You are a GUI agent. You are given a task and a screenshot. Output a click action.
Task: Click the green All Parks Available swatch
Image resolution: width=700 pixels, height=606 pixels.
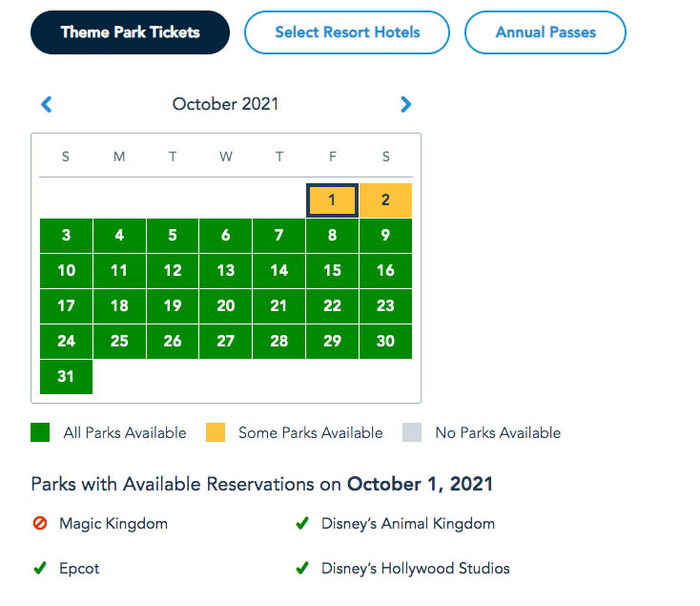click(x=40, y=432)
